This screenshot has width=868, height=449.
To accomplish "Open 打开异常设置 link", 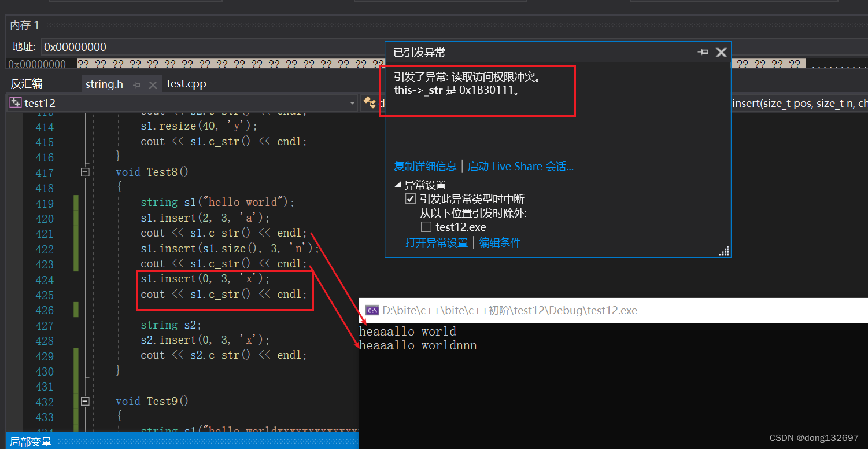I will coord(437,242).
